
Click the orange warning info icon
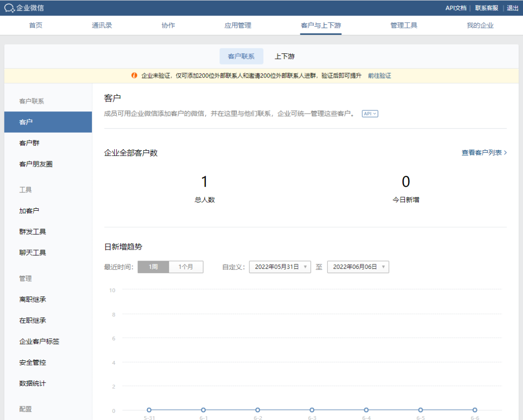point(134,76)
